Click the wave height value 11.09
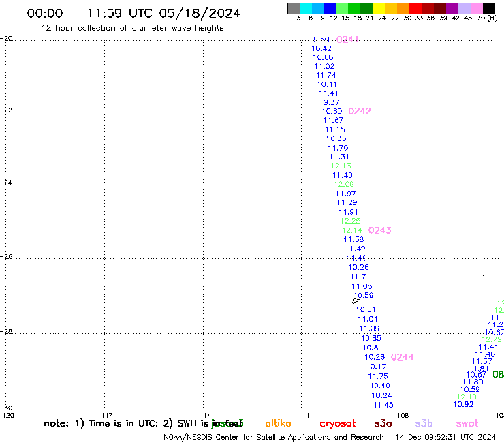The height and width of the screenshot is (443, 504). point(370,329)
